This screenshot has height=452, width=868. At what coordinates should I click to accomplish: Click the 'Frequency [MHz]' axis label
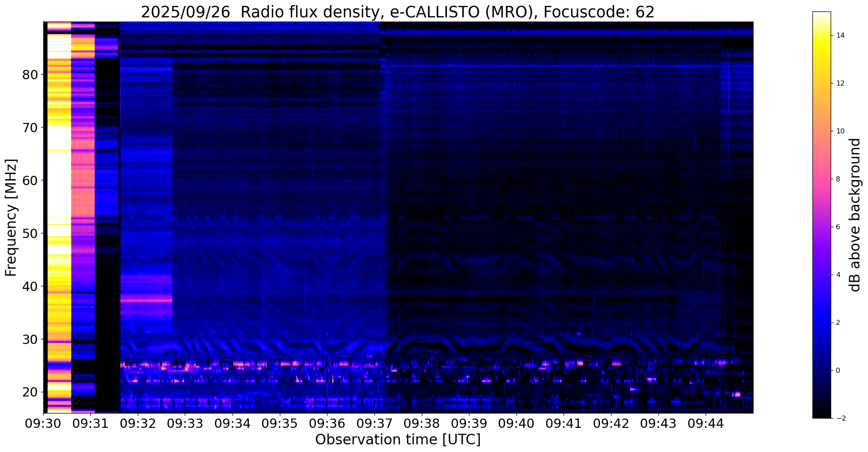coord(11,217)
